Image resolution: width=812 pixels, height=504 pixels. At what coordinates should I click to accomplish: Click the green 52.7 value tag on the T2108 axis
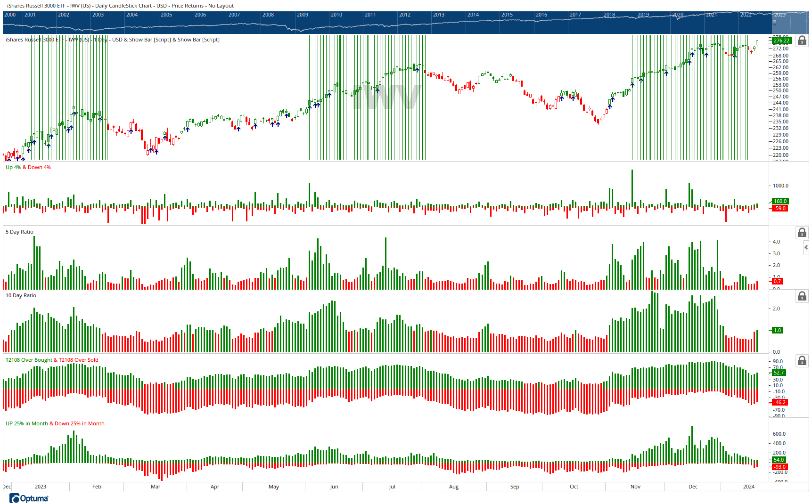click(x=780, y=373)
